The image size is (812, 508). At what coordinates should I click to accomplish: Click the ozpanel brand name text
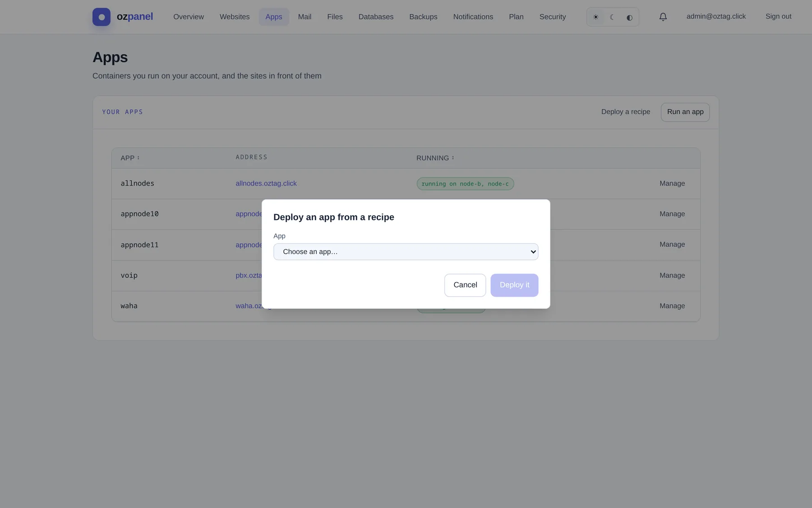pos(135,17)
